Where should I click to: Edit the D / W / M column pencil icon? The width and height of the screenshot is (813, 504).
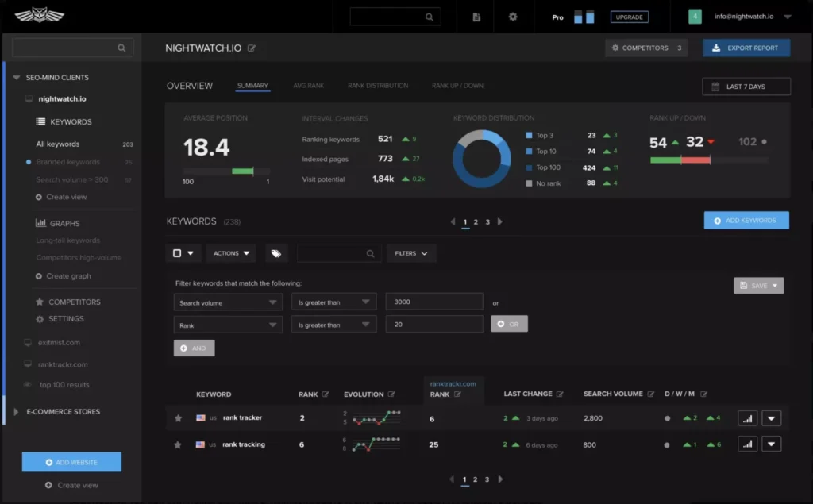pyautogui.click(x=703, y=394)
